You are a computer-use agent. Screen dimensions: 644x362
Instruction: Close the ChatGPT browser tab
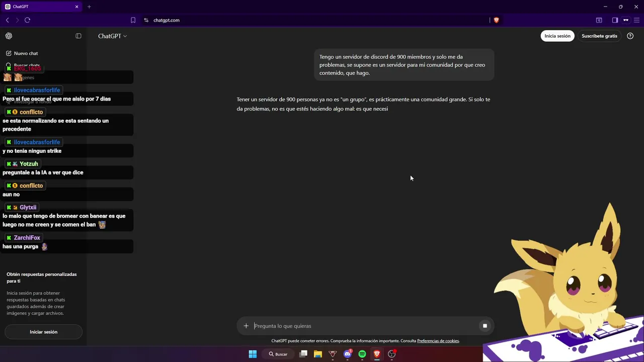tap(77, 7)
